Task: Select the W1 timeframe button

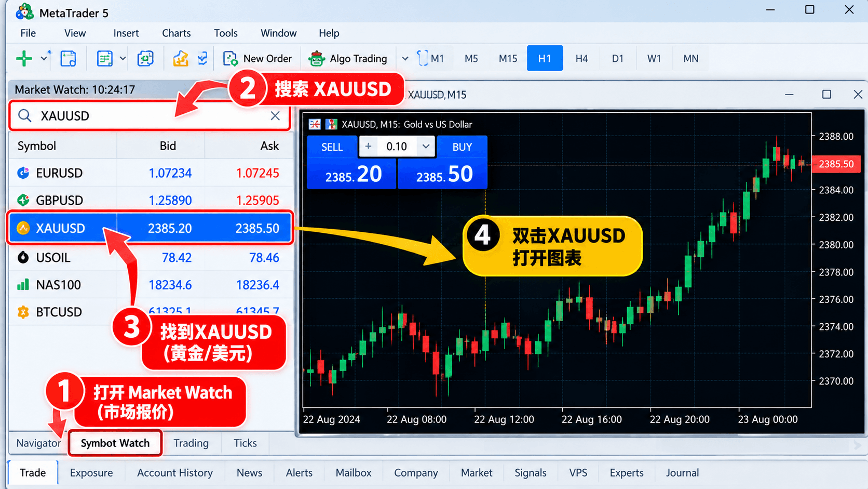Action: tap(654, 59)
